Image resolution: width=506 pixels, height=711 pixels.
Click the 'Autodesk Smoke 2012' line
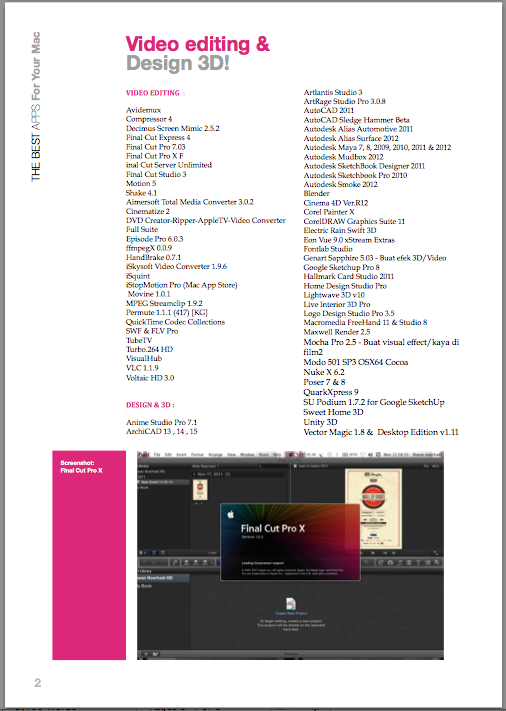pos(341,184)
